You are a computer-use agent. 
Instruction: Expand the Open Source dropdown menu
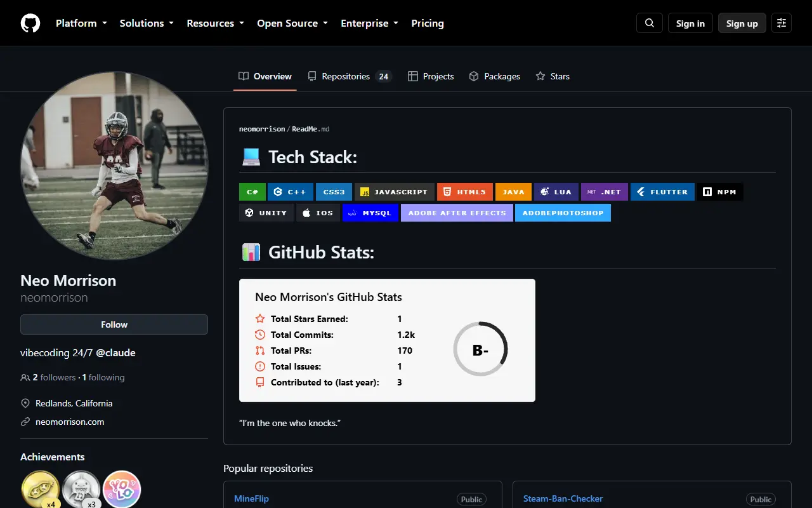[292, 23]
